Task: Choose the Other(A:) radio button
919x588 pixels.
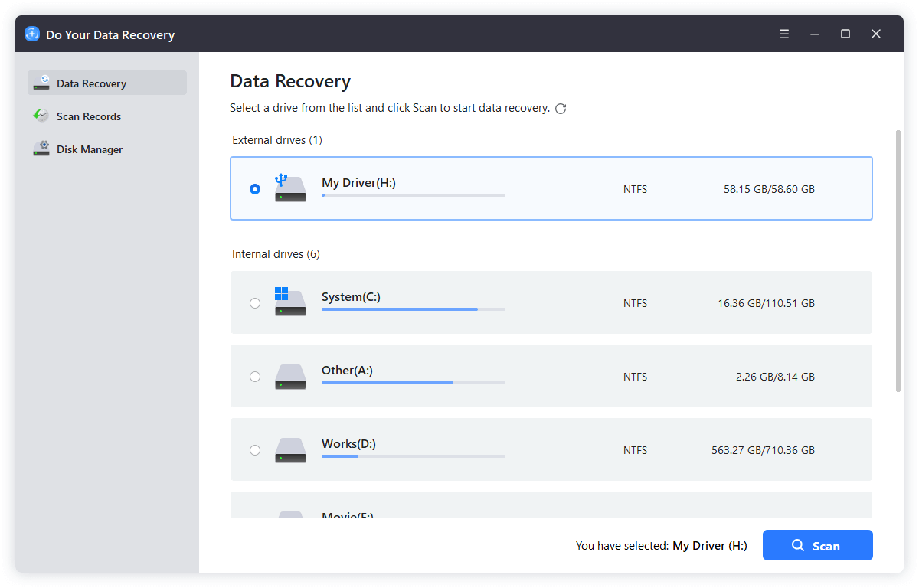Action: pos(255,377)
